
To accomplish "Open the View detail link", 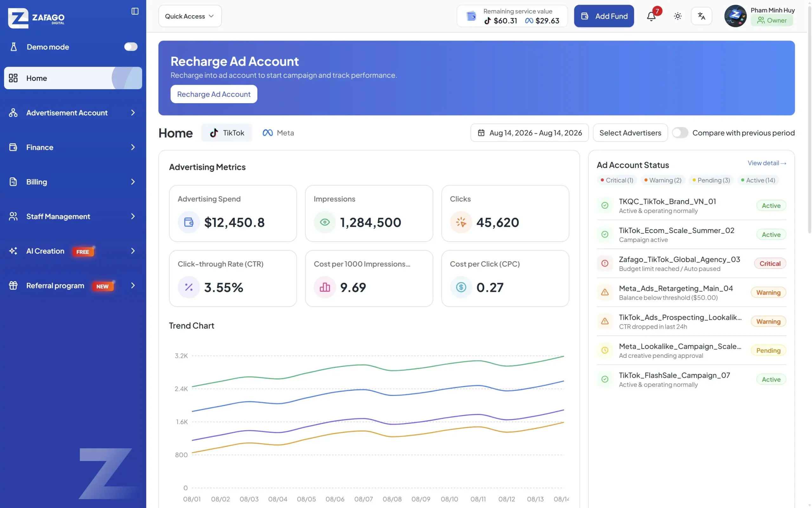I will click(x=767, y=163).
